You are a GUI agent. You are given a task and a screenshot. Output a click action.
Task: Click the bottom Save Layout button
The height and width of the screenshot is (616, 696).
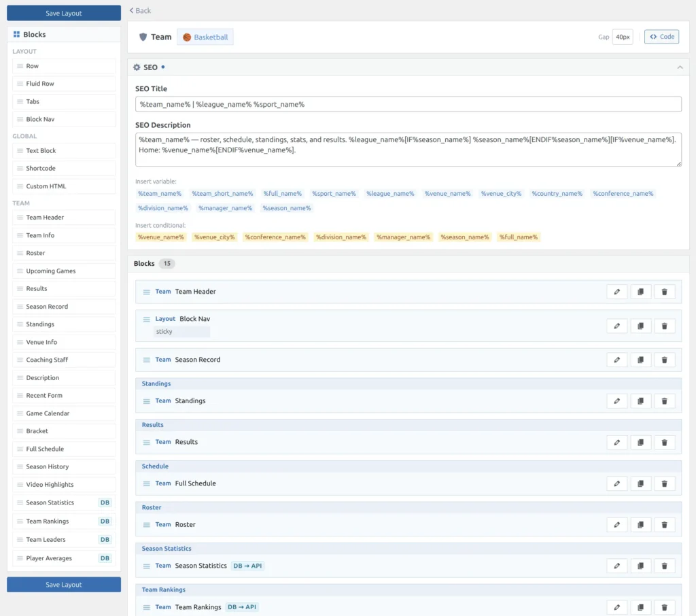[x=64, y=585]
